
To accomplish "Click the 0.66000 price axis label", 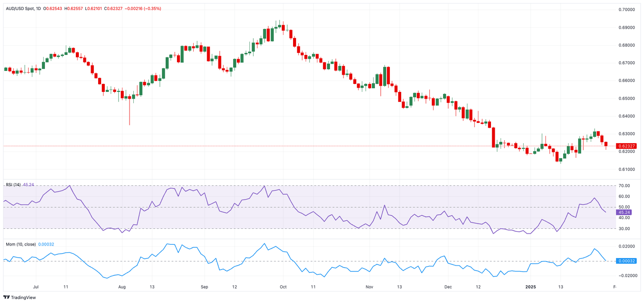I will pyautogui.click(x=626, y=81).
